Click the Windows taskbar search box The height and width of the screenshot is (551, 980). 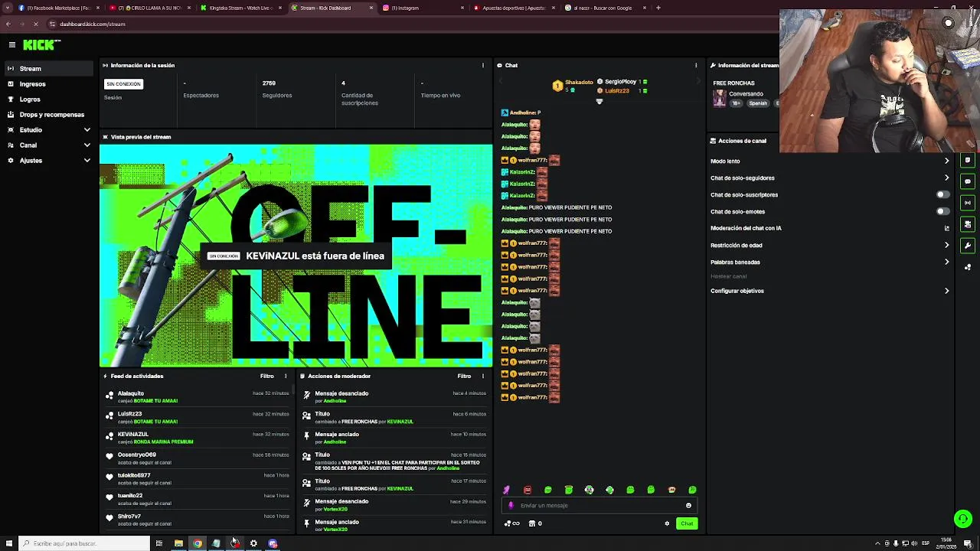(x=84, y=543)
